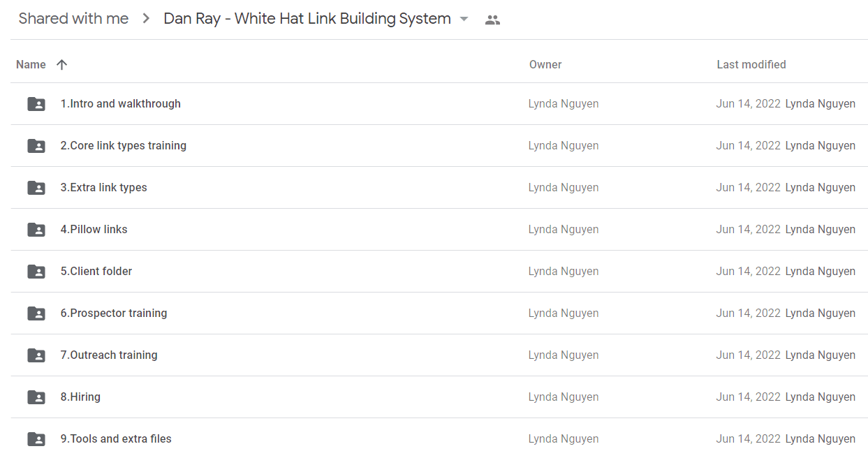This screenshot has width=868, height=458.
Task: Select the 7.Outreach training folder name
Action: coord(109,355)
